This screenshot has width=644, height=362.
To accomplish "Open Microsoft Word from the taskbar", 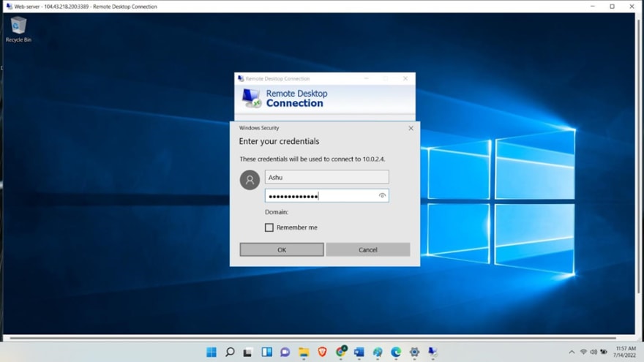I will [x=359, y=352].
